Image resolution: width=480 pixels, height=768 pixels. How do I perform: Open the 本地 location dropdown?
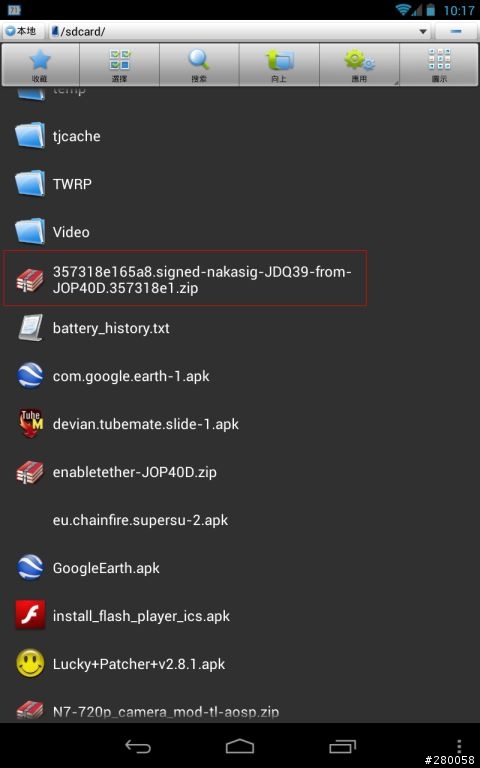click(23, 31)
